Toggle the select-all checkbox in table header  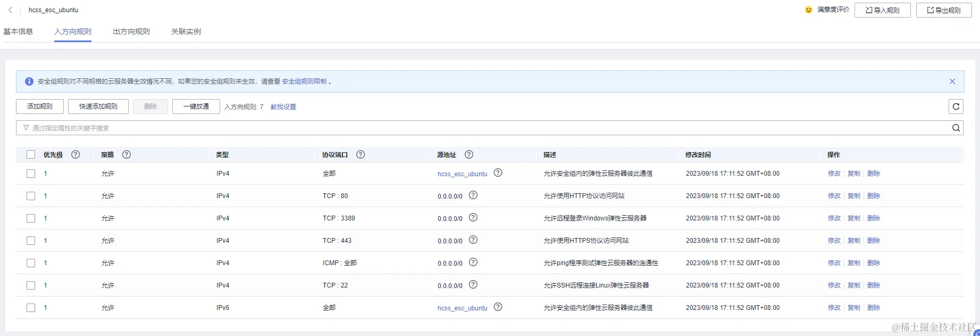(31, 154)
